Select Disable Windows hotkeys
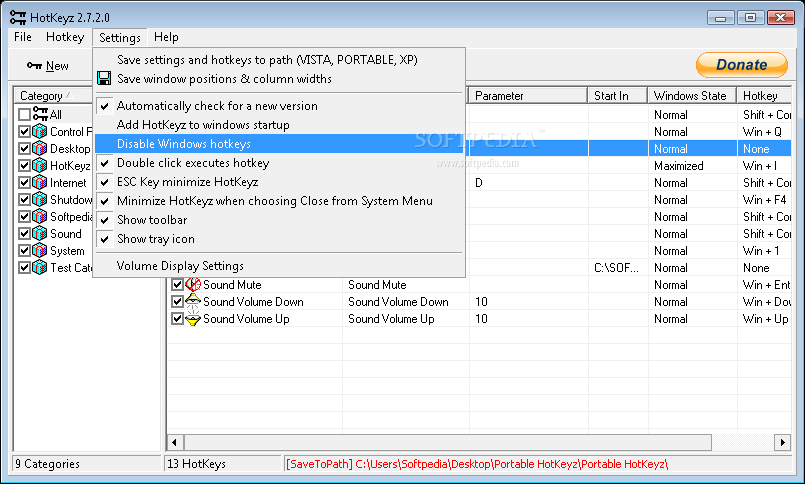 click(x=279, y=144)
